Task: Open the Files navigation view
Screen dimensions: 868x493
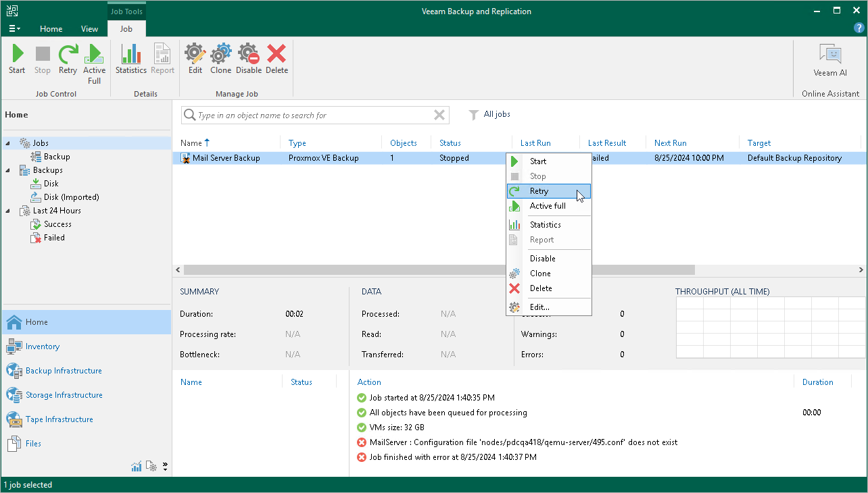Action: click(x=87, y=444)
